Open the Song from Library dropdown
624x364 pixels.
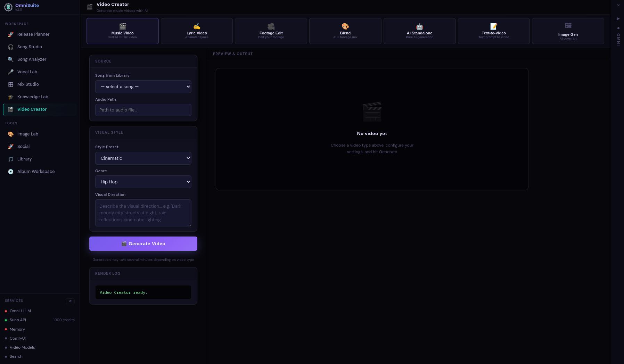(143, 86)
